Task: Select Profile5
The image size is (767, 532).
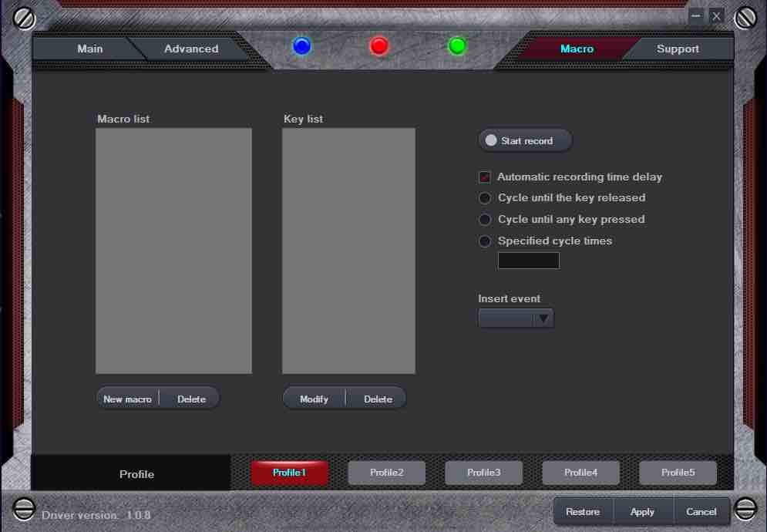Action: click(x=678, y=473)
